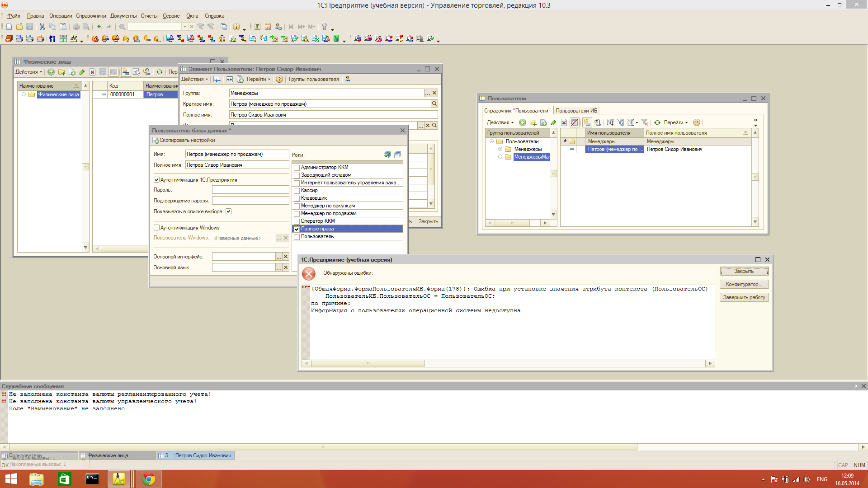The height and width of the screenshot is (488, 868).
Task: Uncheck the Полные права role checkbox
Action: [297, 229]
